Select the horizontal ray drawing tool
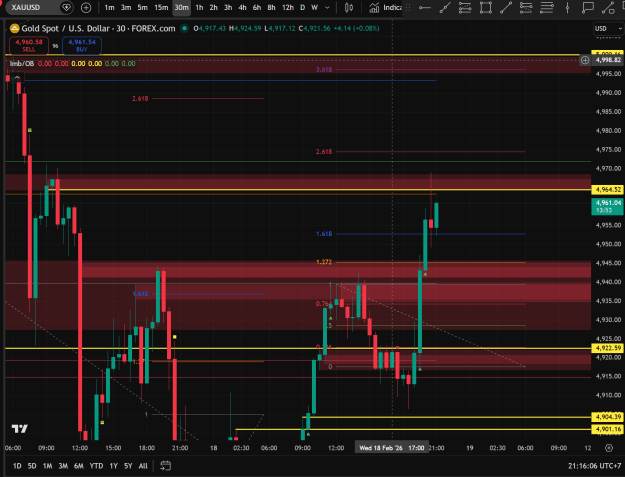 tap(424, 8)
